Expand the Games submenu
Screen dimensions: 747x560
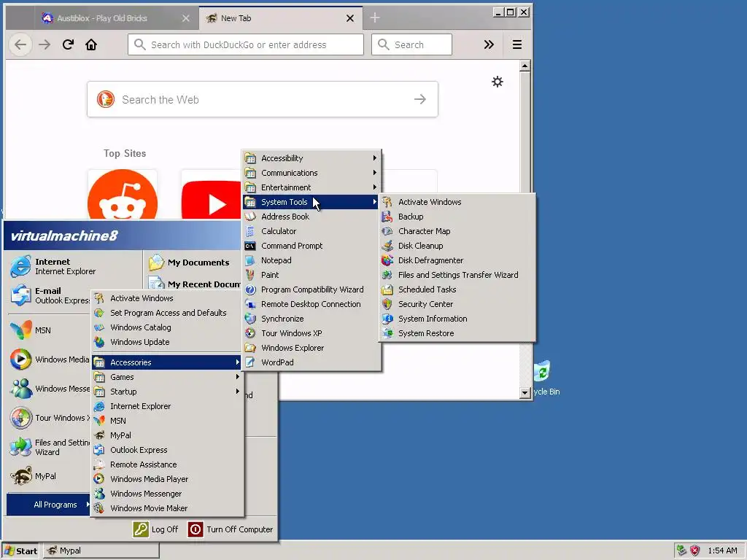click(x=167, y=377)
